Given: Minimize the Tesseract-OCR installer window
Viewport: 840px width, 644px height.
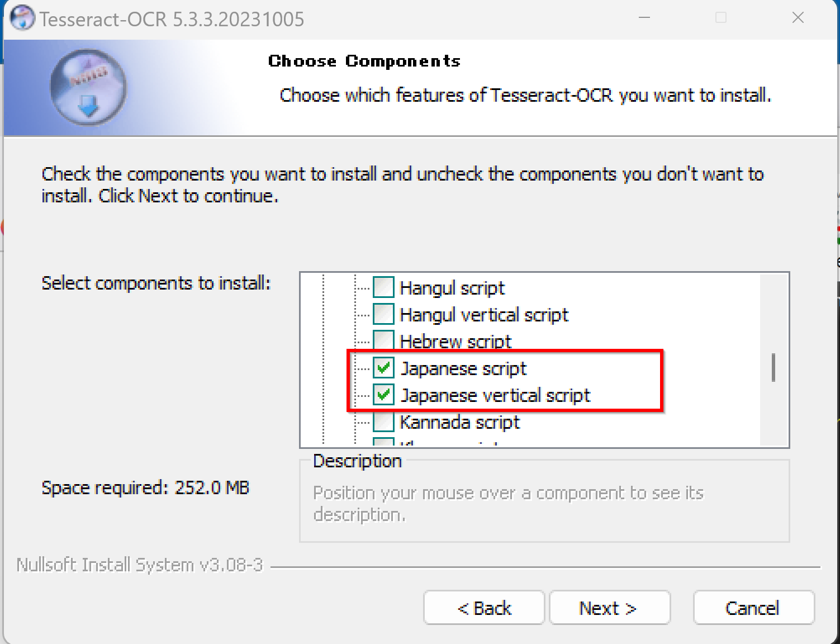Looking at the screenshot, I should [644, 18].
